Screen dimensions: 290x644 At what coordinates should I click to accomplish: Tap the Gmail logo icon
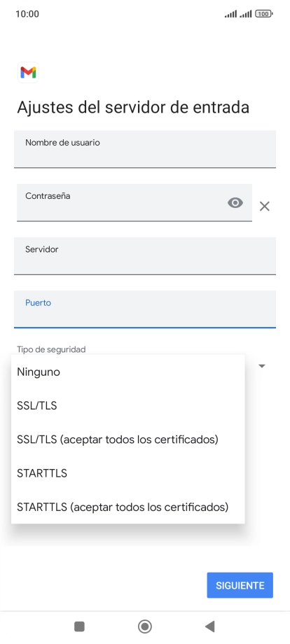tap(28, 73)
